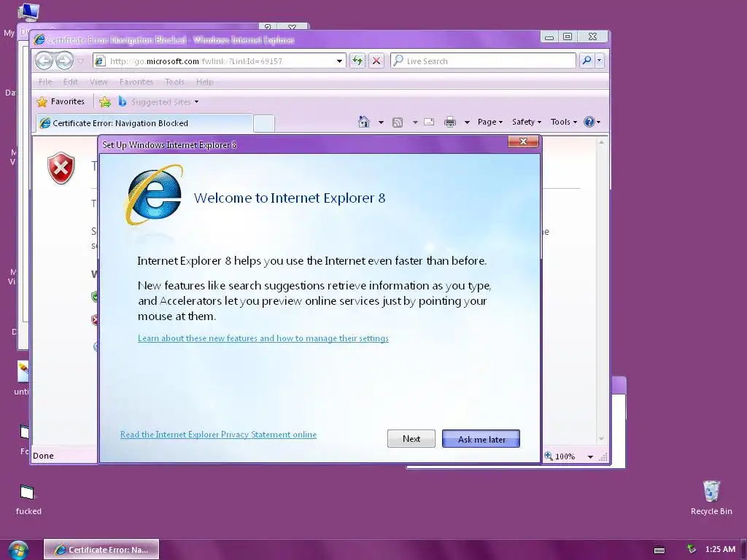This screenshot has height=560, width=747.
Task: Open the Edit menu
Action: click(x=71, y=82)
